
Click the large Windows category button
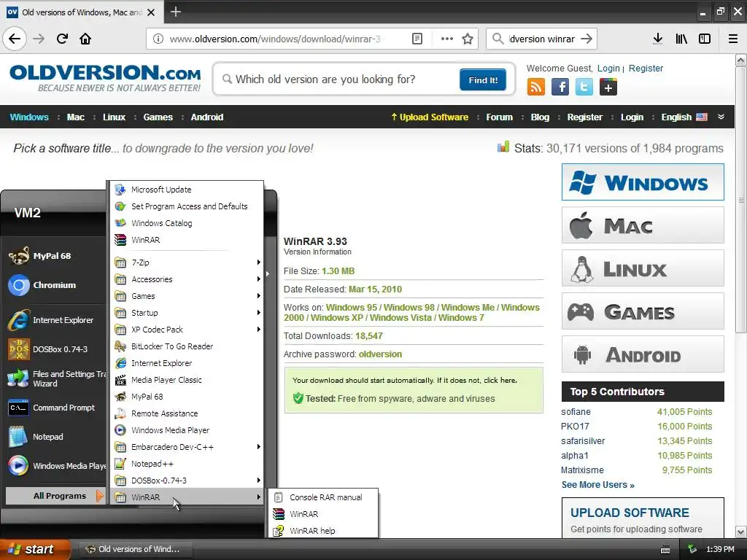point(643,182)
